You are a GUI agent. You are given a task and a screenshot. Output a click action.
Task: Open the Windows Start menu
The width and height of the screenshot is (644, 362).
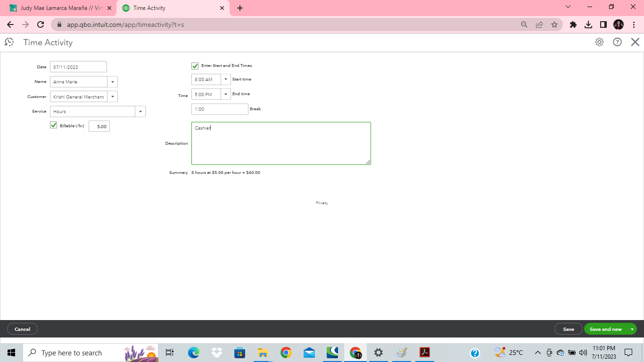11,353
